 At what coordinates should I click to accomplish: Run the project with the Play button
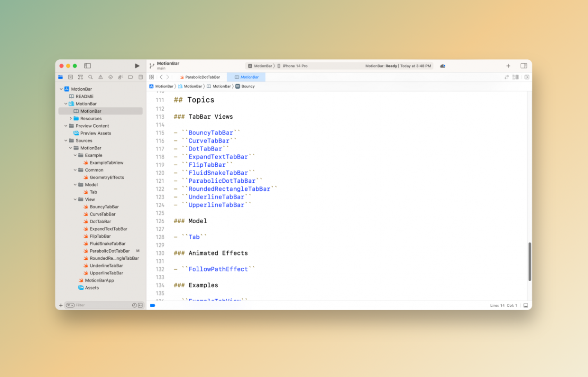pos(137,66)
